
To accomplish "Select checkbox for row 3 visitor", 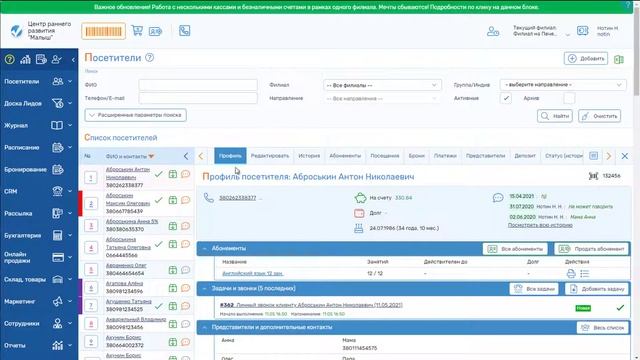I will coord(91,226).
